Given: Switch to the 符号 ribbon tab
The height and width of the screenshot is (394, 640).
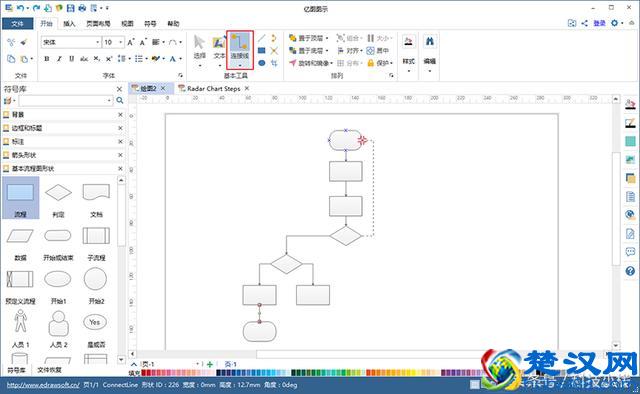Looking at the screenshot, I should [x=150, y=24].
